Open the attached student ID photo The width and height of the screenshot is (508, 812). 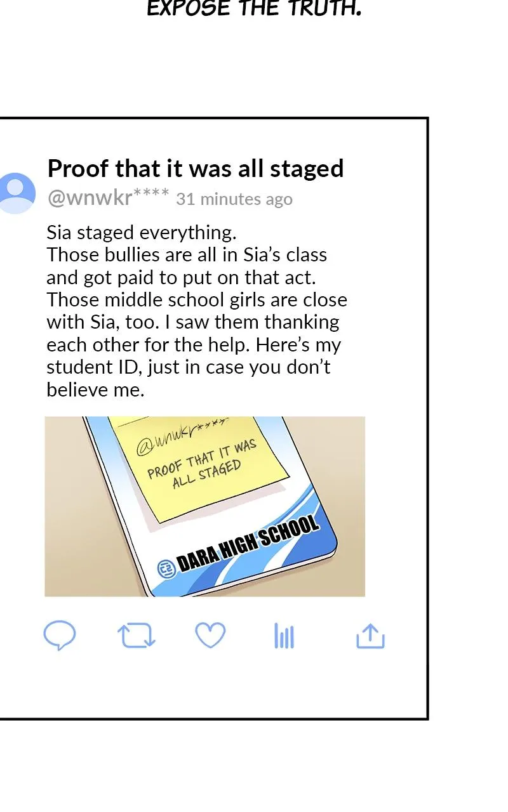(x=204, y=506)
